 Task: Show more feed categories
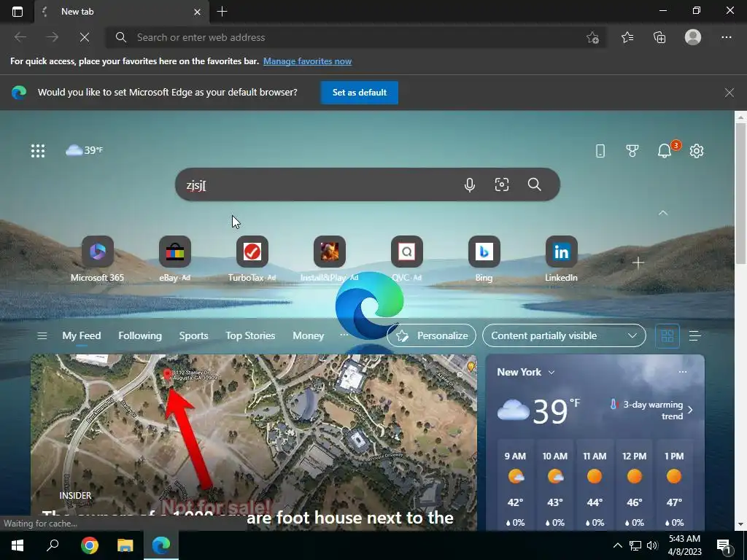[344, 335]
